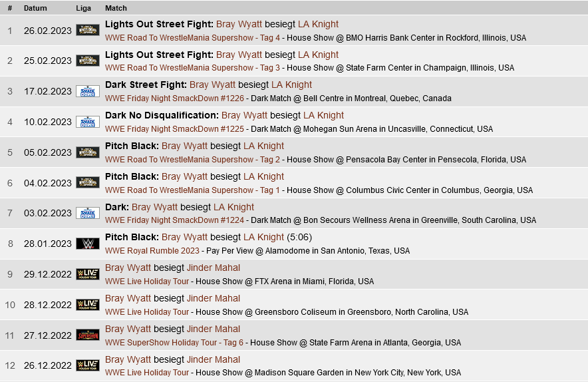
Task: Open the SmackDown logo for 03.02.2023 match
Action: point(88,213)
